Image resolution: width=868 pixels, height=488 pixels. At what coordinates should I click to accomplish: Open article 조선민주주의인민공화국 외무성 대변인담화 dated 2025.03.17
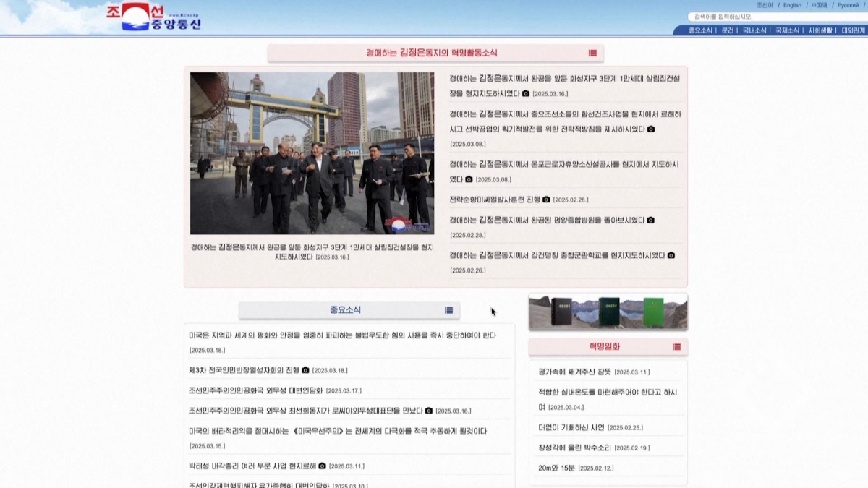[255, 390]
